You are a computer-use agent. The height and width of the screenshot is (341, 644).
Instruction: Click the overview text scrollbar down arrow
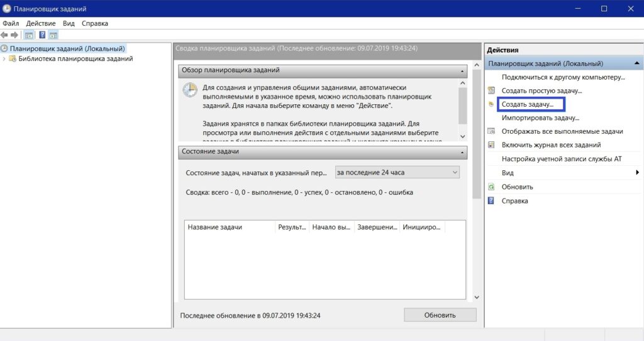coord(462,136)
